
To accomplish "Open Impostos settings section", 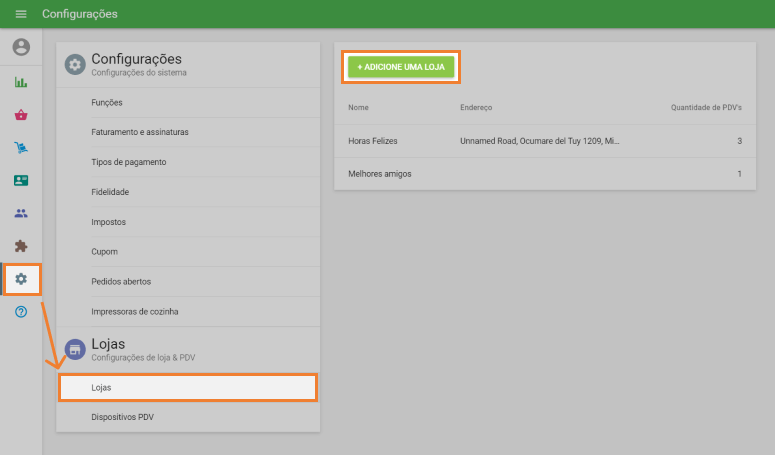I will pos(108,222).
